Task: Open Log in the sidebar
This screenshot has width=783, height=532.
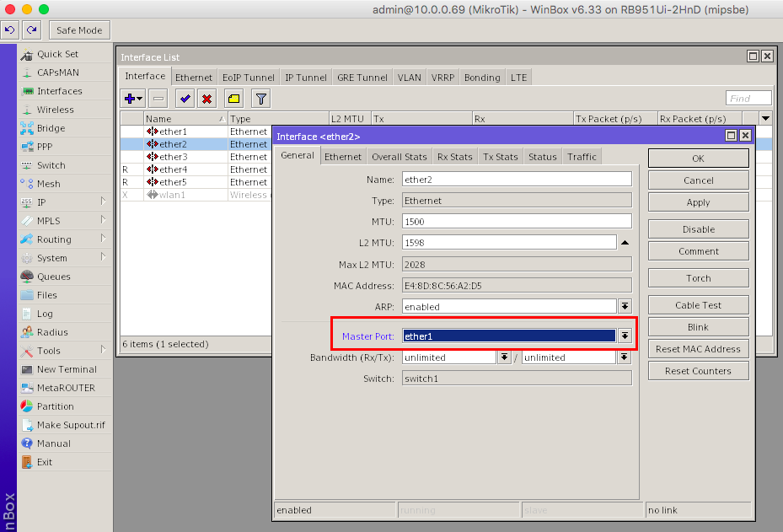Action: coord(45,313)
